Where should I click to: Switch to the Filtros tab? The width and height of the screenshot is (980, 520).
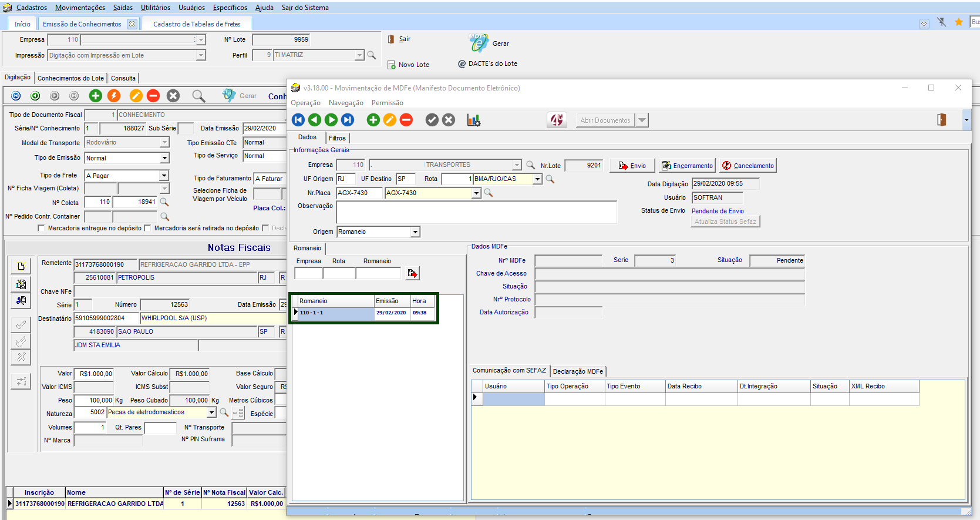337,138
